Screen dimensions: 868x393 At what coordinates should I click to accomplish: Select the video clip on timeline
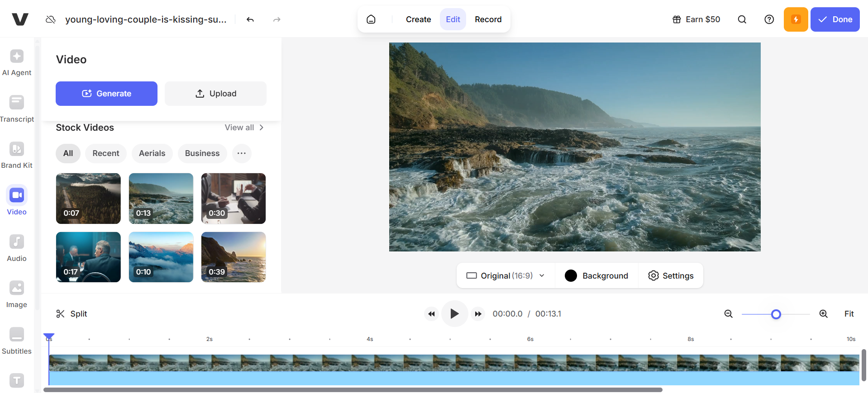pos(454,369)
